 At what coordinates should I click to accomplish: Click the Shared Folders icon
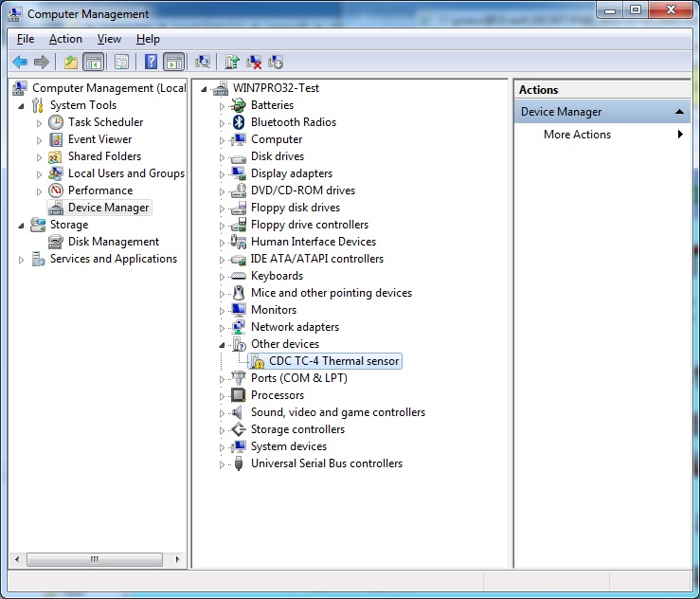pyautogui.click(x=55, y=156)
